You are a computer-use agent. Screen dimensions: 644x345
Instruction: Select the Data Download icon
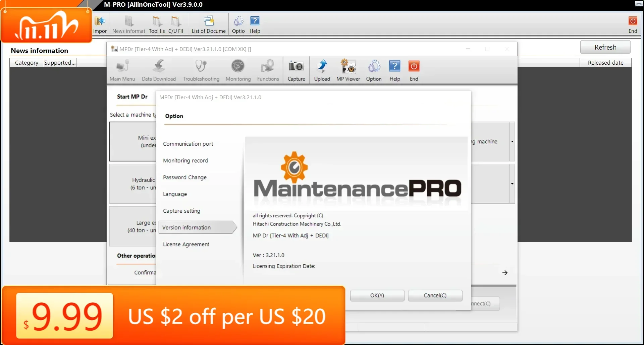tap(159, 70)
